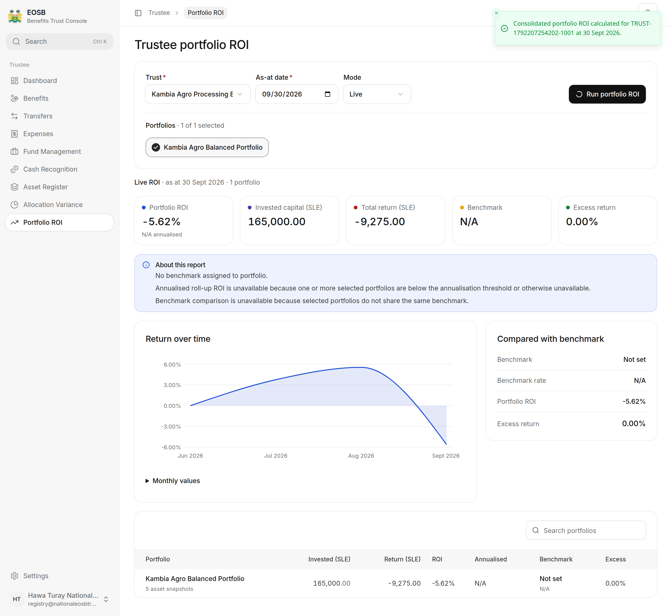The image size is (672, 616).
Task: Click the info icon in About this report
Action: click(146, 265)
